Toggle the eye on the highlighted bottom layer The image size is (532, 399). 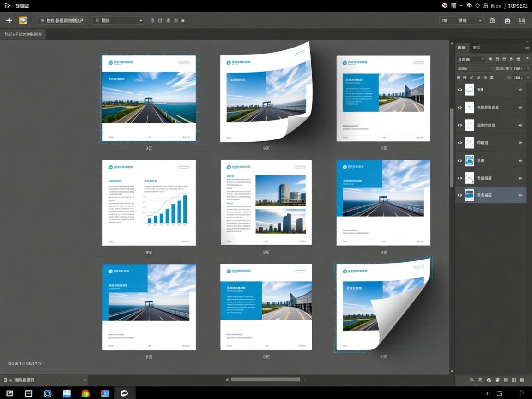click(x=459, y=195)
